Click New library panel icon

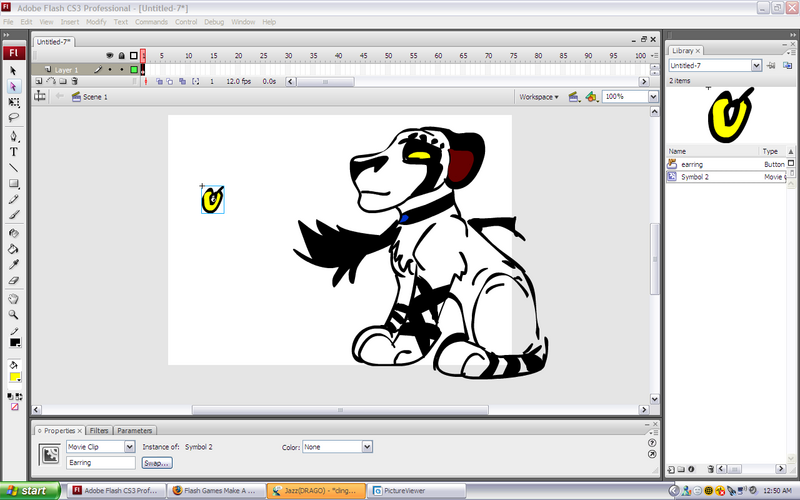pos(787,65)
